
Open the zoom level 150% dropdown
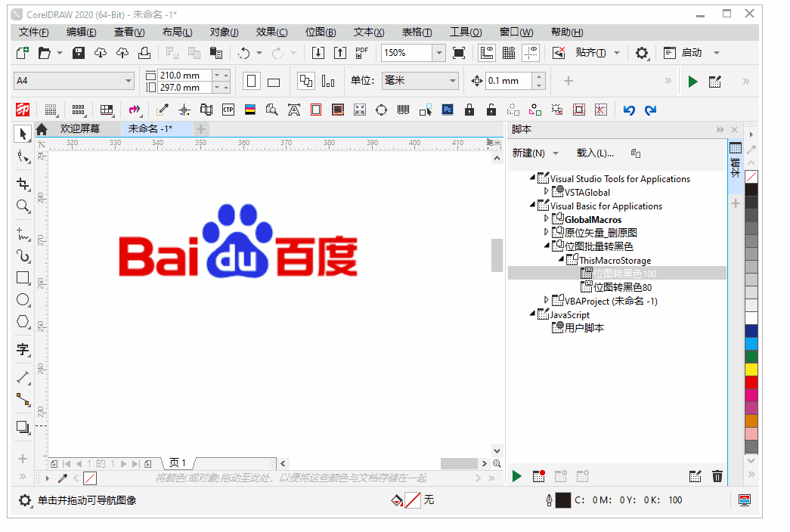(x=438, y=52)
